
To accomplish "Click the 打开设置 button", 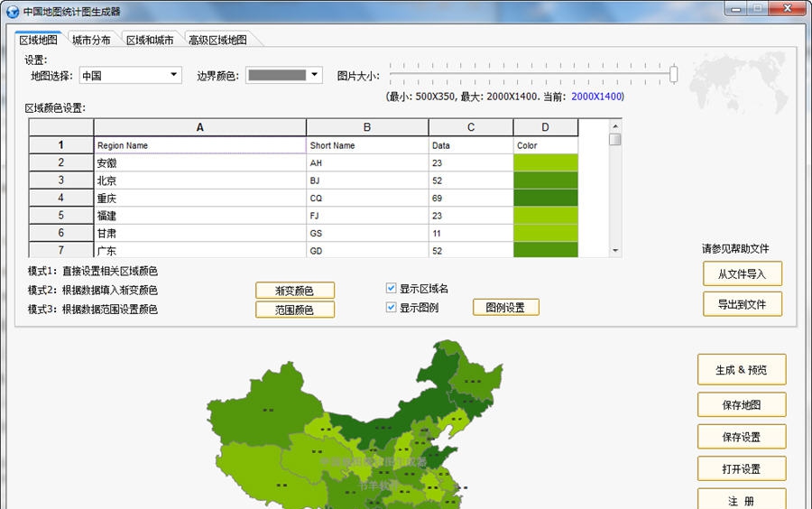I will (742, 469).
